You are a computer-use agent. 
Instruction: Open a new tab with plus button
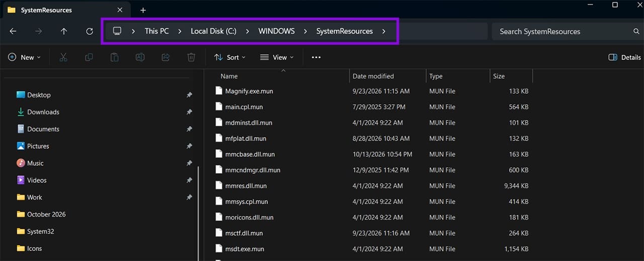coord(143,10)
